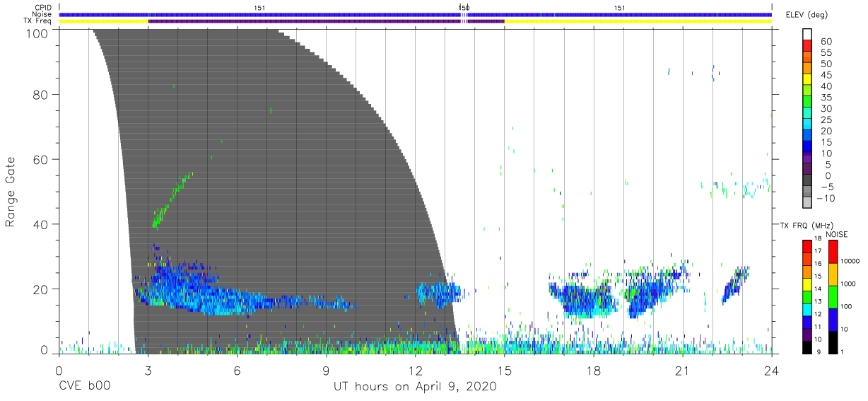The width and height of the screenshot is (868, 401).
Task: Click the 45 tick on the ELEV colorbar
Action: [826, 75]
